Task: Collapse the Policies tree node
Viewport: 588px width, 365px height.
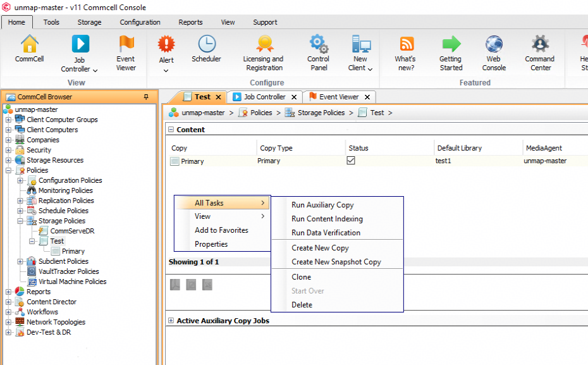Action: [8, 170]
